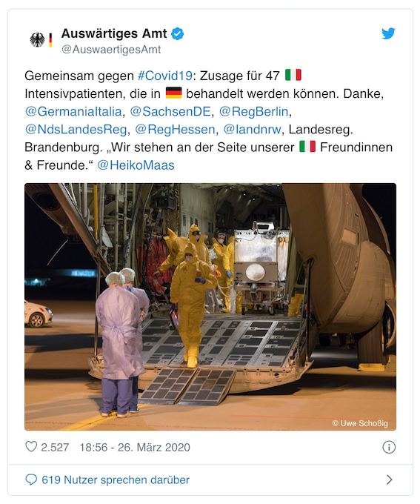Open the aircraft photo thumbnail
Image resolution: width=420 pixels, height=504 pixels.
click(x=210, y=307)
